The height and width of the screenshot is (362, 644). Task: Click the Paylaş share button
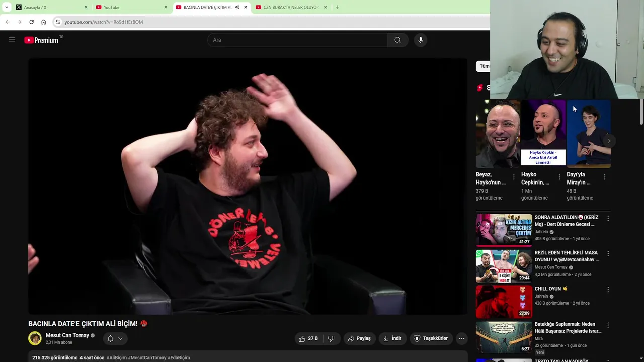click(359, 338)
